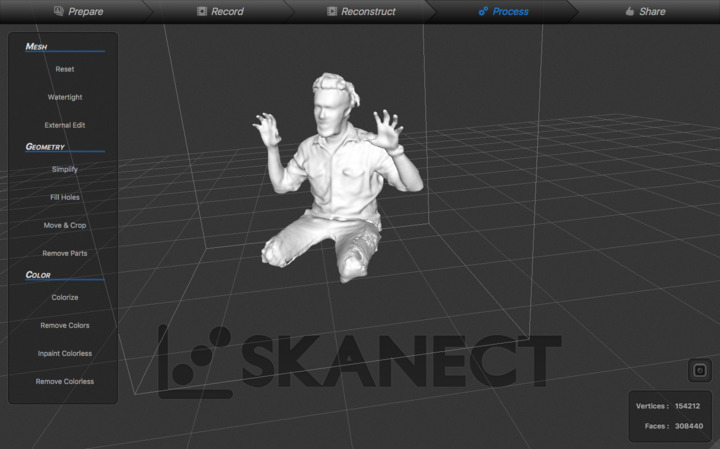The image size is (720, 449).
Task: Click the Prepare tab monitor icon
Action: (59, 11)
